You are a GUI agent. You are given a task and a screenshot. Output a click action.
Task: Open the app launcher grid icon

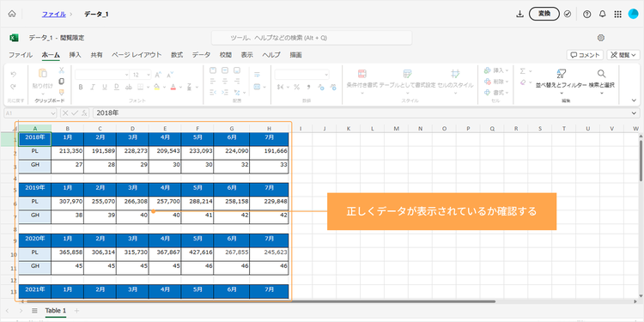617,14
